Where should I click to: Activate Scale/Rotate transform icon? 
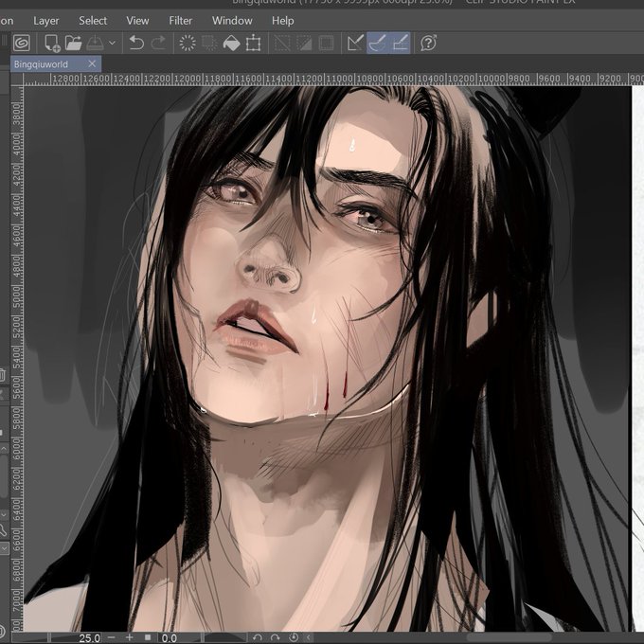coord(253,43)
